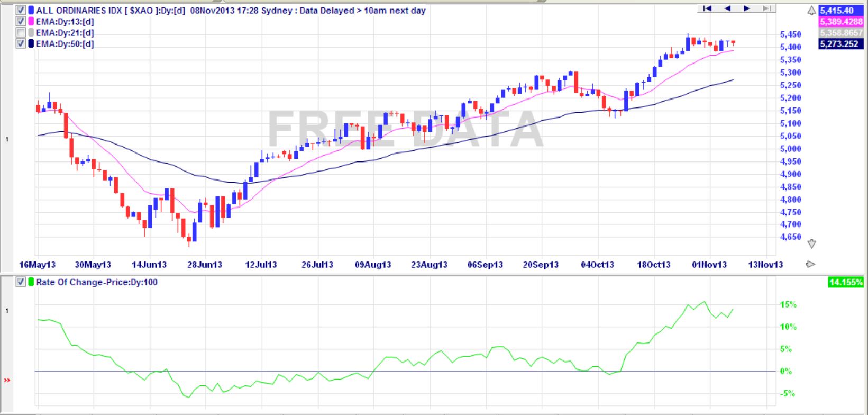Viewport: 868px width, 415px height.
Task: Click the 5,450 price axis label
Action: 791,34
